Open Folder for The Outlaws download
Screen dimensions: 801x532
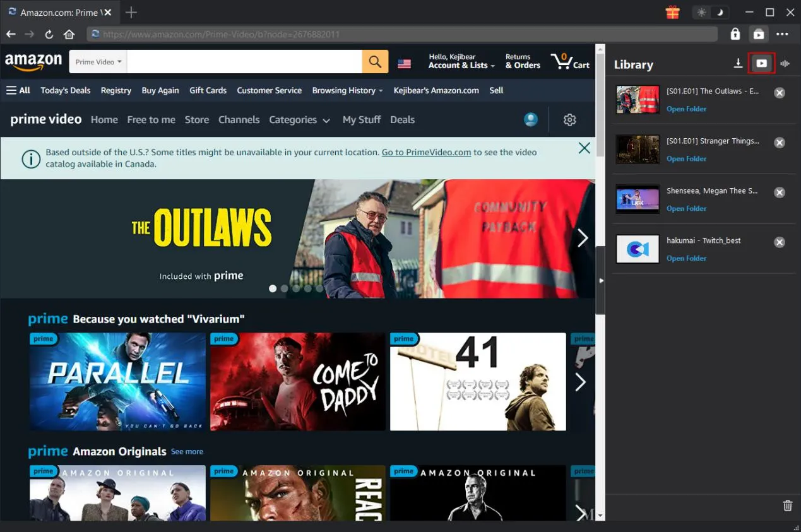point(686,109)
